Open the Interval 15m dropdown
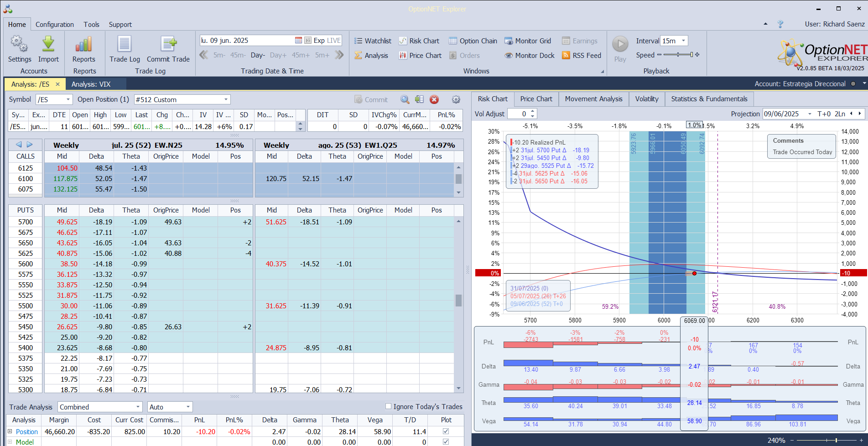This screenshot has width=868, height=446. (683, 41)
